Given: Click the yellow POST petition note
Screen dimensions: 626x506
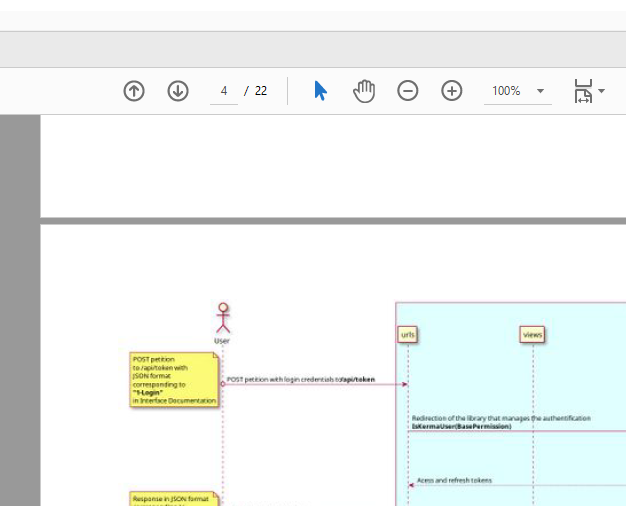Looking at the screenshot, I should [x=174, y=380].
